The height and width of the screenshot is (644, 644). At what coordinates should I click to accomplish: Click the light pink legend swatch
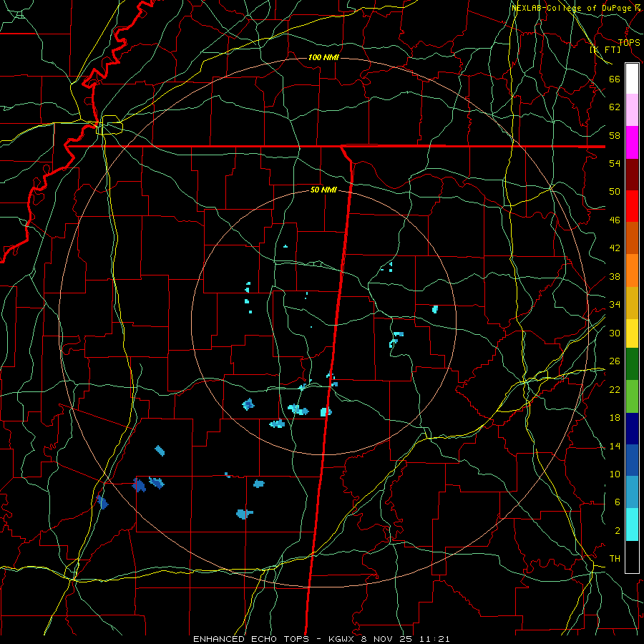(632, 109)
